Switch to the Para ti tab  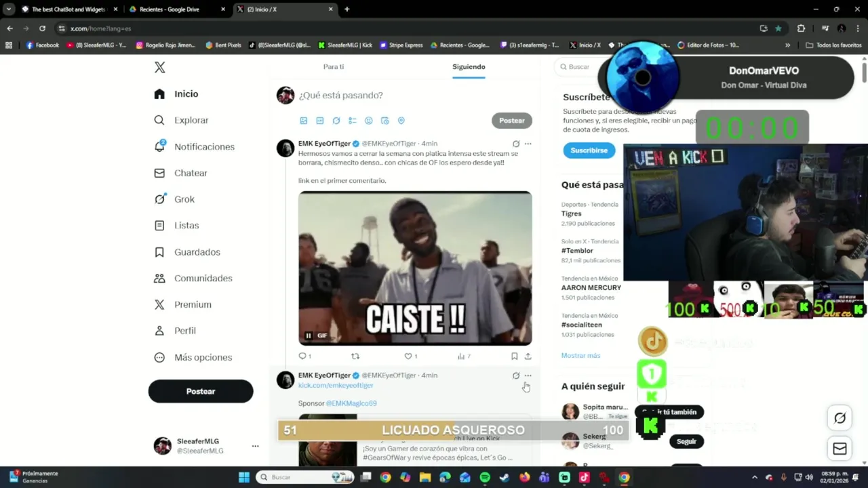point(334,67)
